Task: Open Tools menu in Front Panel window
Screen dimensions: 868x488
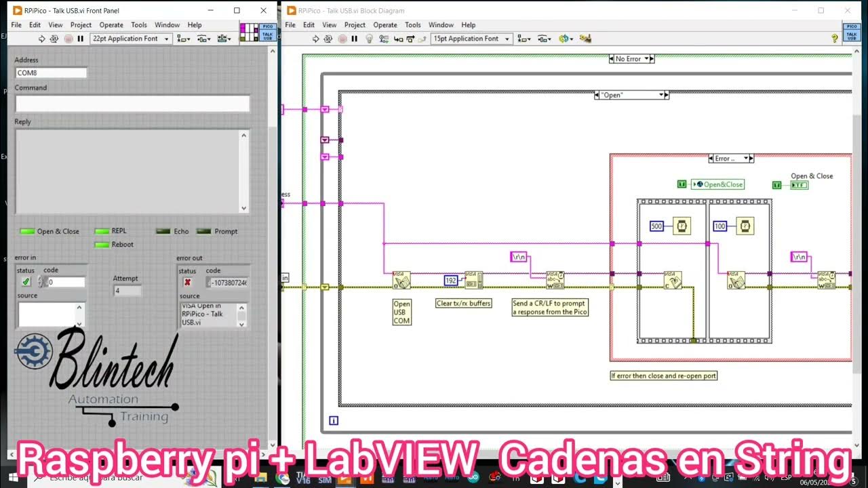Action: click(x=139, y=25)
